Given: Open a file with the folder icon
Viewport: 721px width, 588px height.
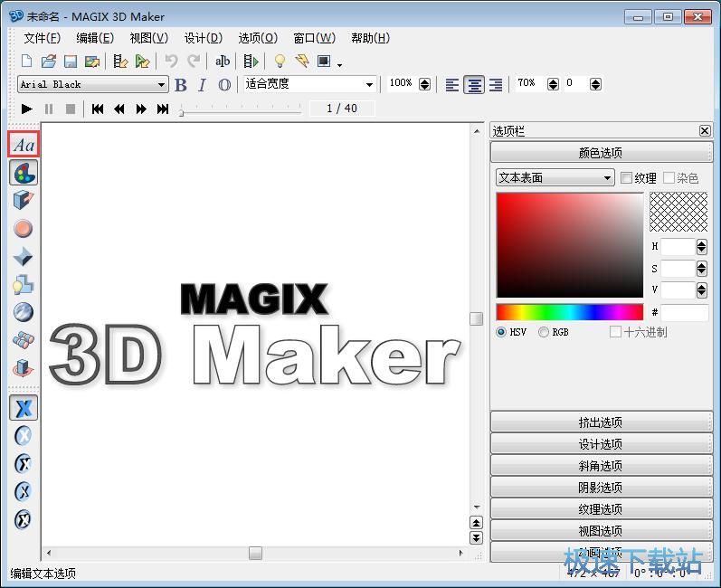Looking at the screenshot, I should [x=49, y=62].
